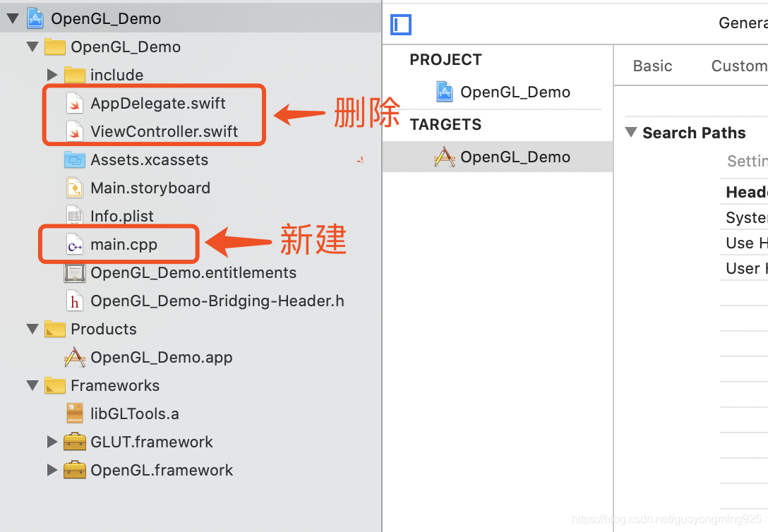Screen dimensions: 768x532
Task: Expand the OpenGL.framework item
Action: (x=52, y=471)
